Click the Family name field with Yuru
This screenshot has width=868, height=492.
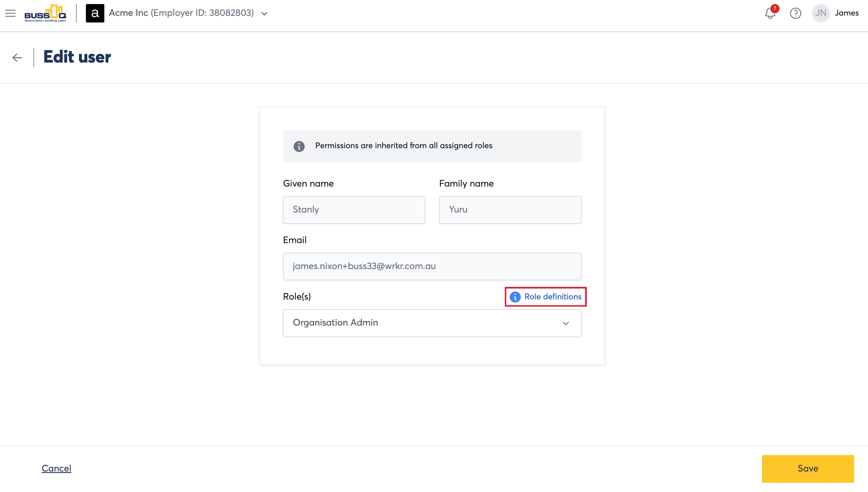coord(510,209)
